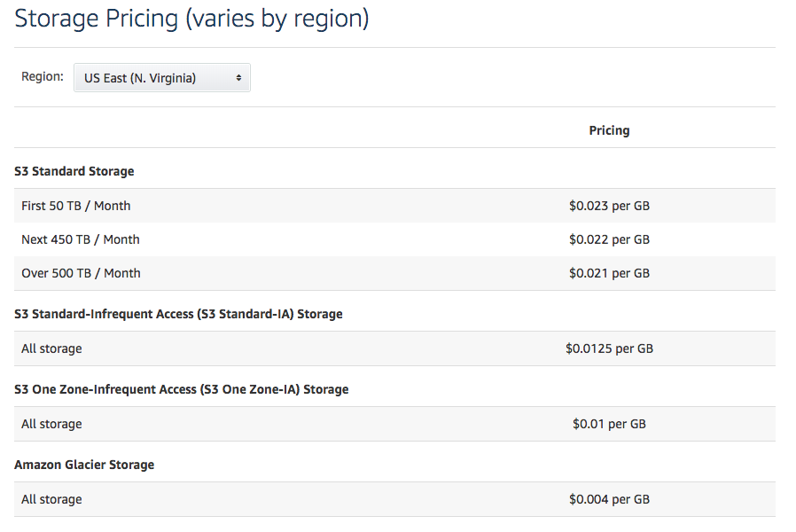This screenshot has width=796, height=532.
Task: Click the $0.004 per GB price
Action: (x=609, y=499)
